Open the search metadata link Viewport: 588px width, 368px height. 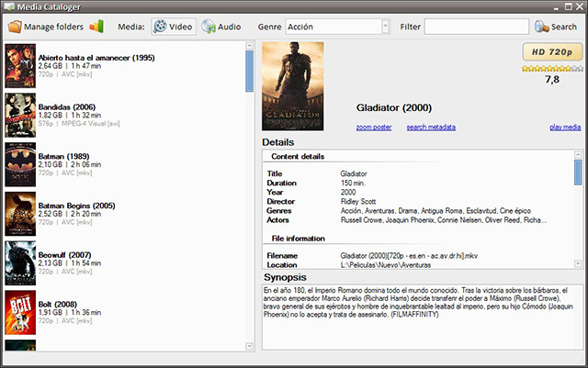click(431, 128)
